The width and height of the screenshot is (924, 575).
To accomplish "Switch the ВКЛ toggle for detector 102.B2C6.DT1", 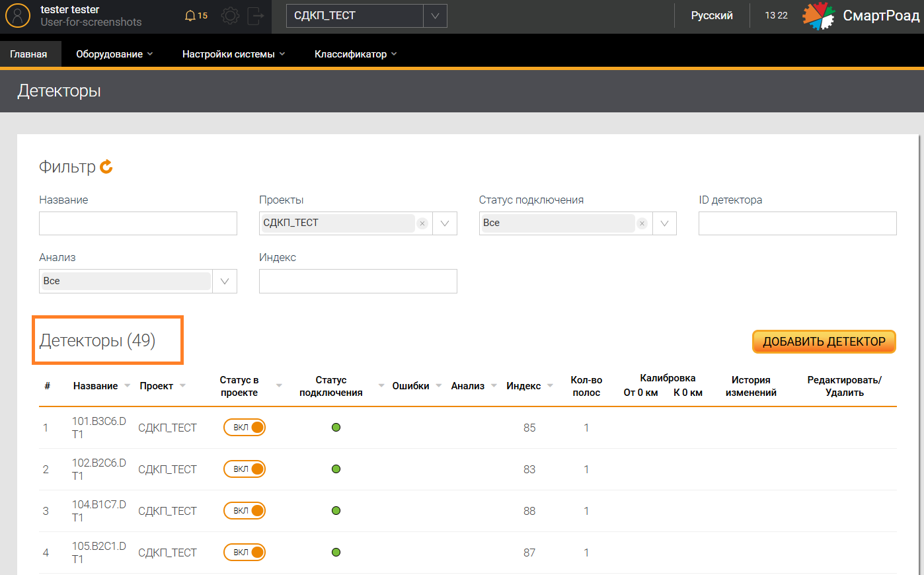I will coord(245,469).
